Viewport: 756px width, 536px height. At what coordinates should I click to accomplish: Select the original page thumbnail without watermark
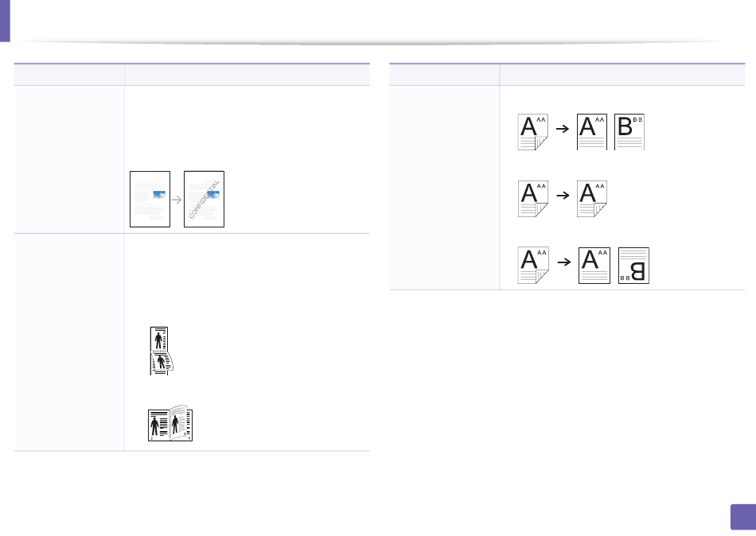(150, 199)
